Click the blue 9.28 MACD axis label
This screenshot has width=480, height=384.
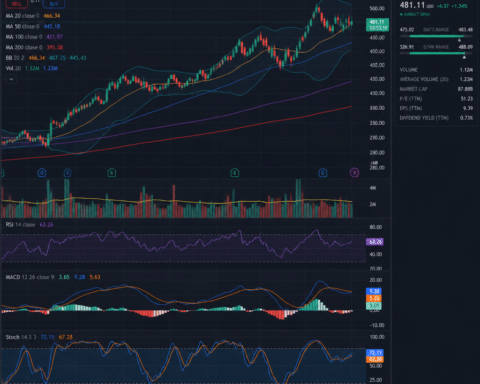(x=374, y=291)
